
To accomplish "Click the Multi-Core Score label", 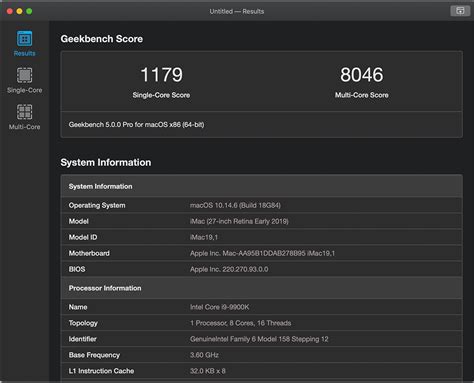I will tap(362, 95).
